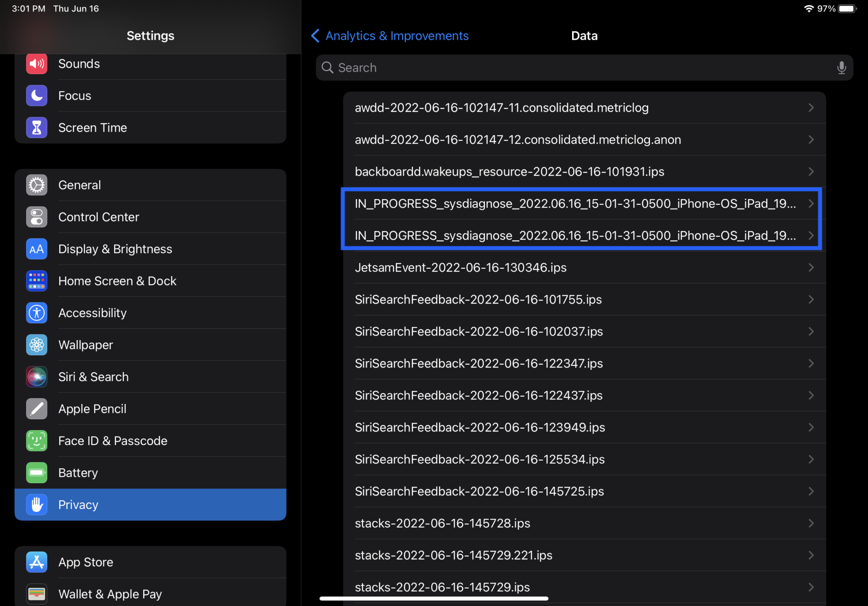Tap the Screen Time hourglass icon
868x606 pixels.
point(37,127)
